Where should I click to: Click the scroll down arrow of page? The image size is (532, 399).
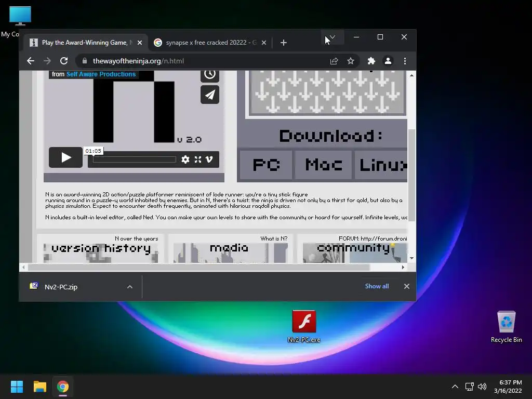(411, 258)
